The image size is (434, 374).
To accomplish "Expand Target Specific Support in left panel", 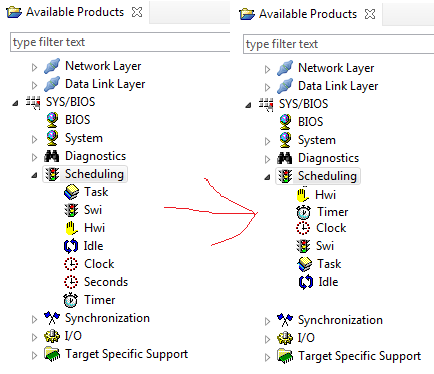I will 34,355.
